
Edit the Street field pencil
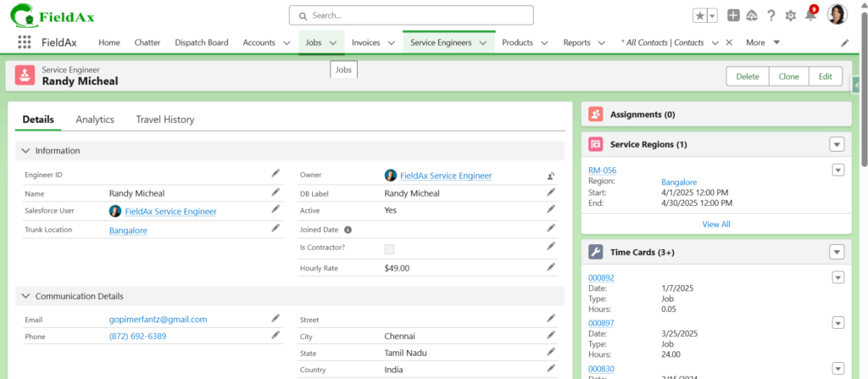(551, 318)
